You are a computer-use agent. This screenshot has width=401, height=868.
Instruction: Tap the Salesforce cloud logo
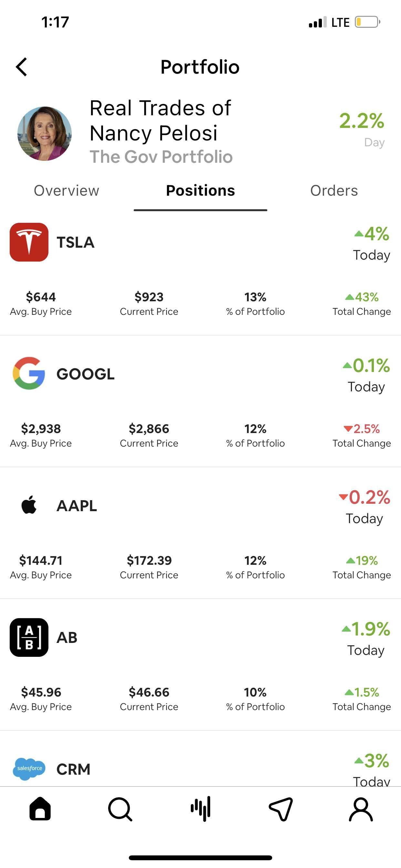[29, 769]
